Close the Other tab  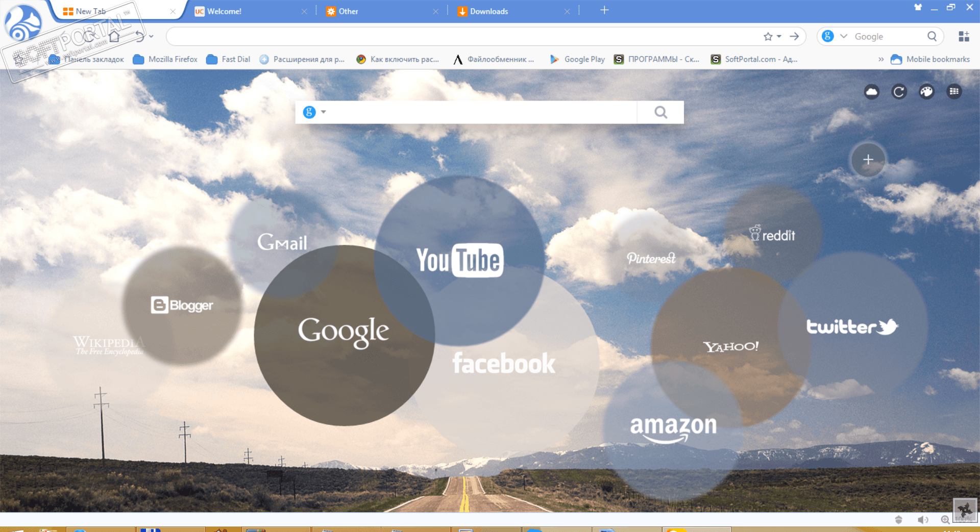click(x=436, y=11)
